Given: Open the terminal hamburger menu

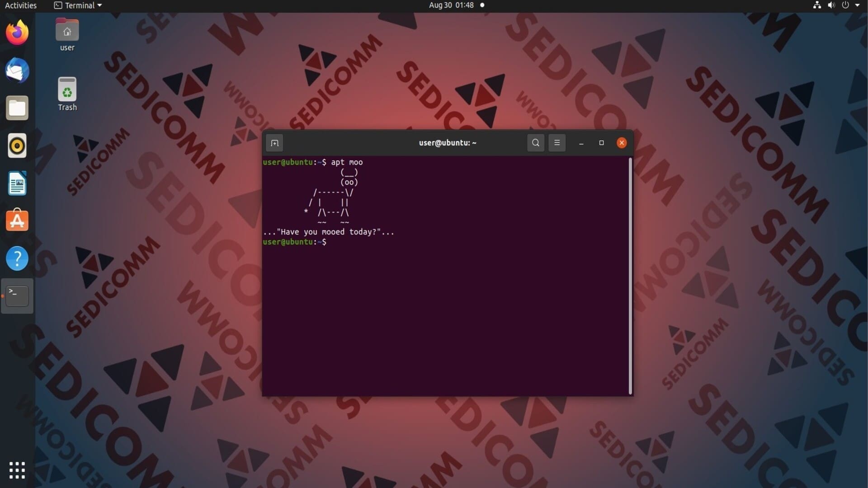Looking at the screenshot, I should [557, 143].
